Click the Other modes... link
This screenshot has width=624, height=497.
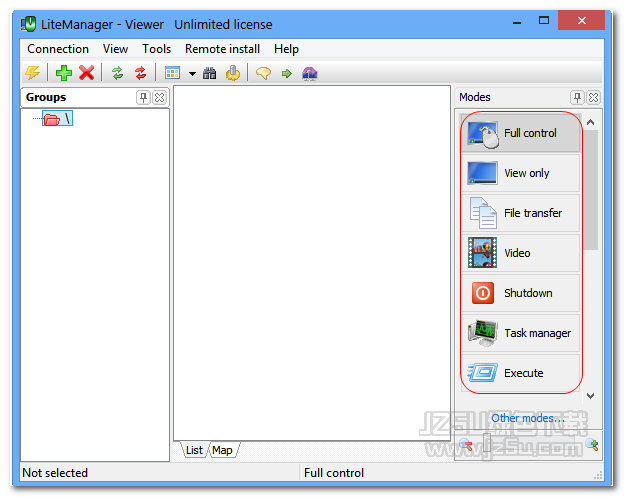pyautogui.click(x=528, y=418)
